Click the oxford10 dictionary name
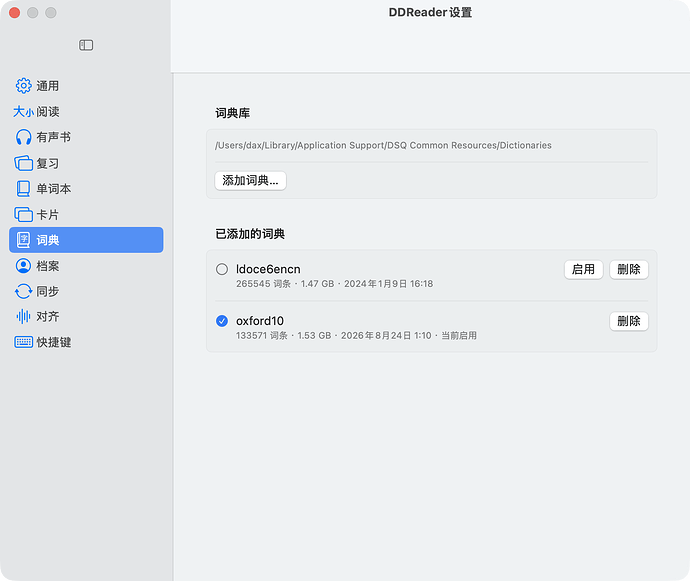This screenshot has width=690, height=581. coord(260,321)
